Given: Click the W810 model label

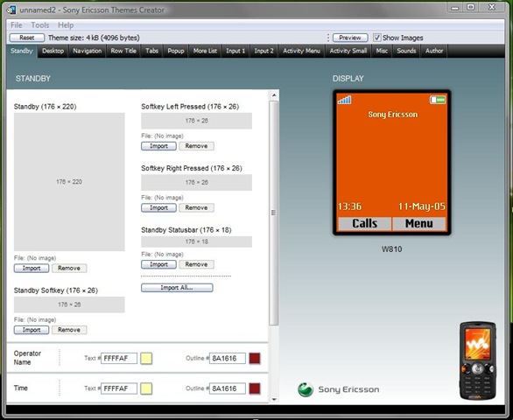Looking at the screenshot, I should (x=391, y=249).
